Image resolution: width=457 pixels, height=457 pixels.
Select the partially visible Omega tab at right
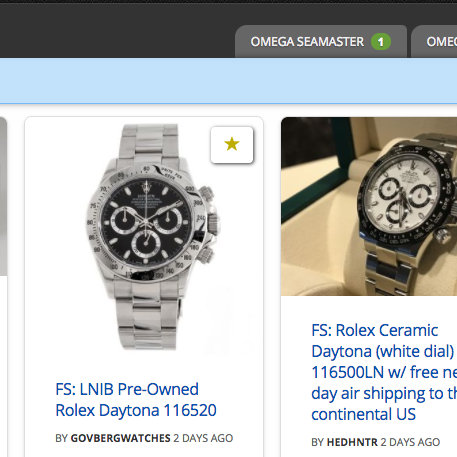(434, 42)
